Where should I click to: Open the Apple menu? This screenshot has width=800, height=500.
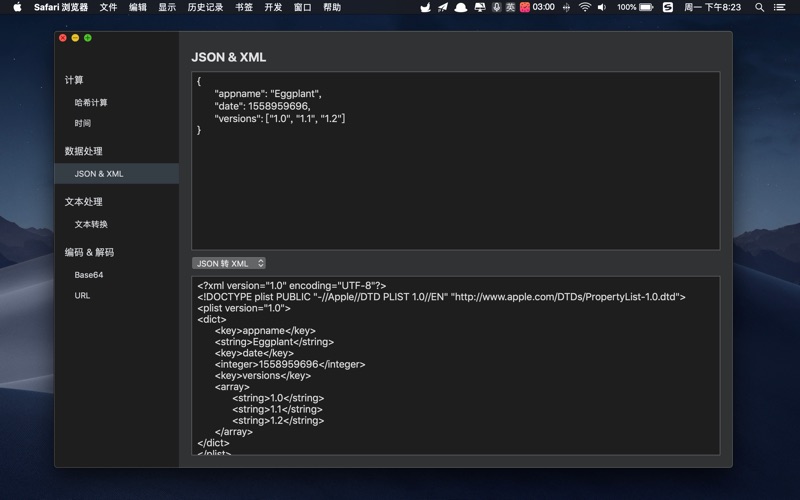tap(17, 7)
